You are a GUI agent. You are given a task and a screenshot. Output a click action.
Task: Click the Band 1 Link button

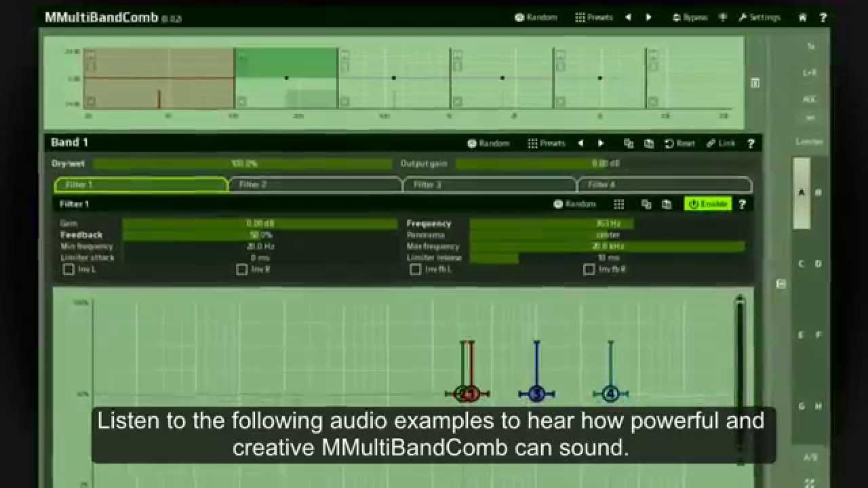[x=721, y=143]
